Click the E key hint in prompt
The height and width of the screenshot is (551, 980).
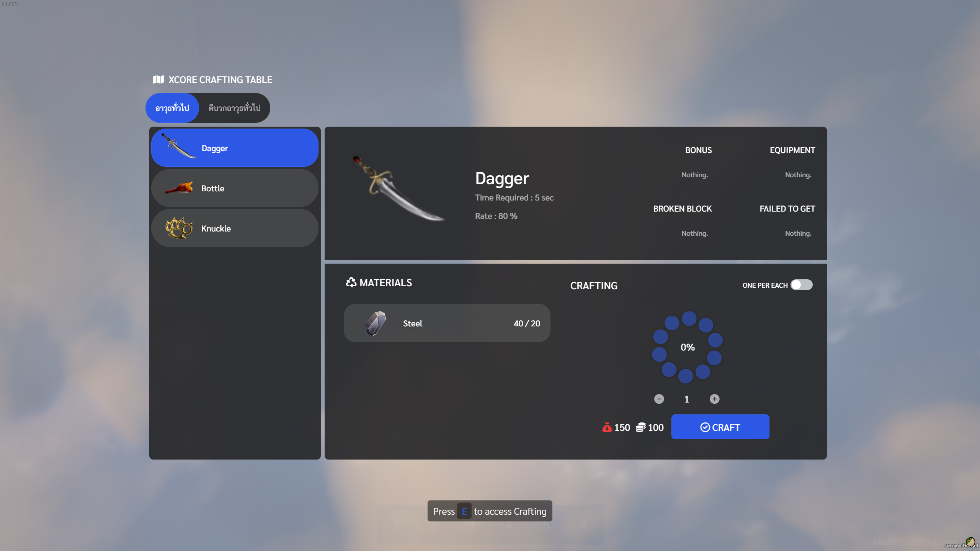pyautogui.click(x=464, y=511)
